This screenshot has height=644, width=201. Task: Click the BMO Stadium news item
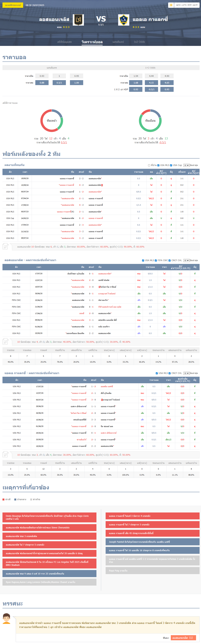tap(49, 563)
